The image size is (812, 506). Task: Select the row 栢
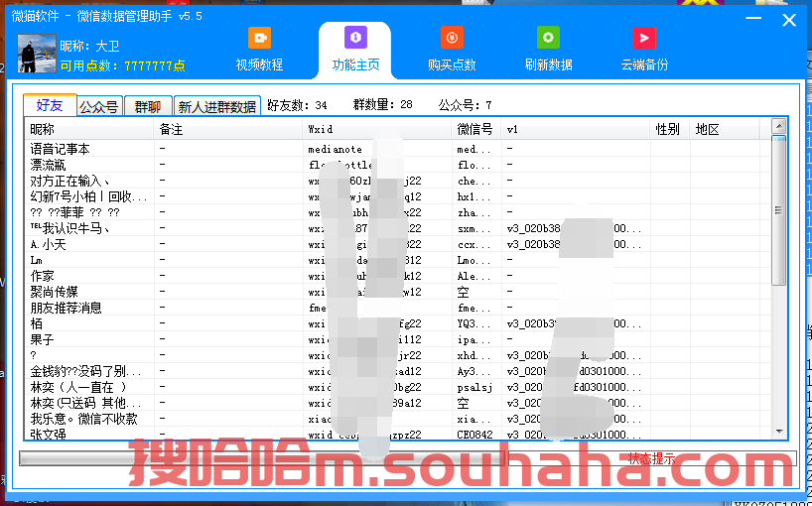tap(397, 323)
